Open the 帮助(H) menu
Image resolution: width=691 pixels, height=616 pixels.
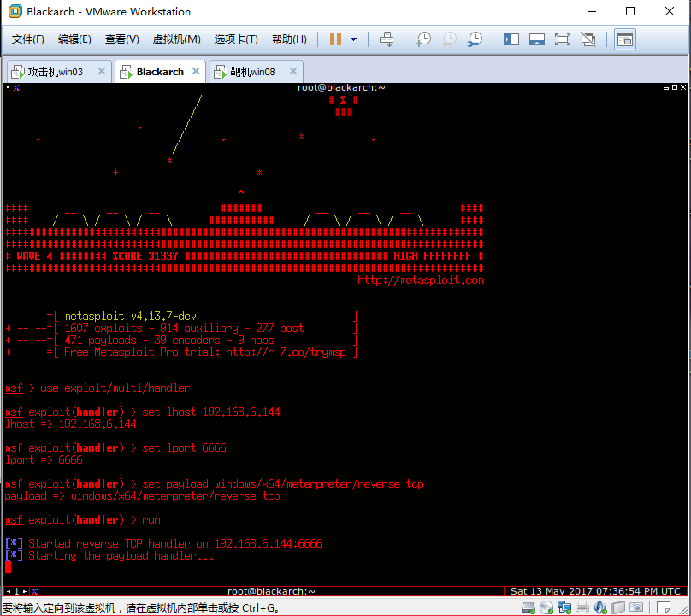tap(289, 39)
